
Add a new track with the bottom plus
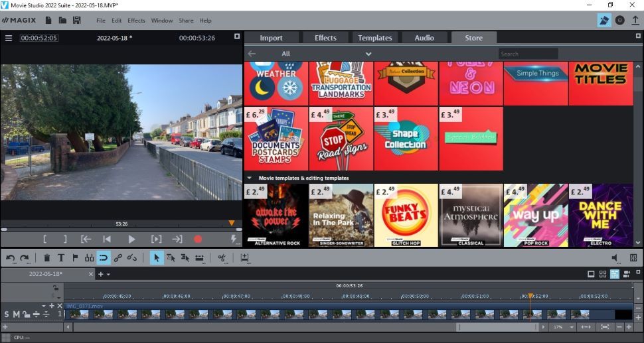[x=5, y=327]
